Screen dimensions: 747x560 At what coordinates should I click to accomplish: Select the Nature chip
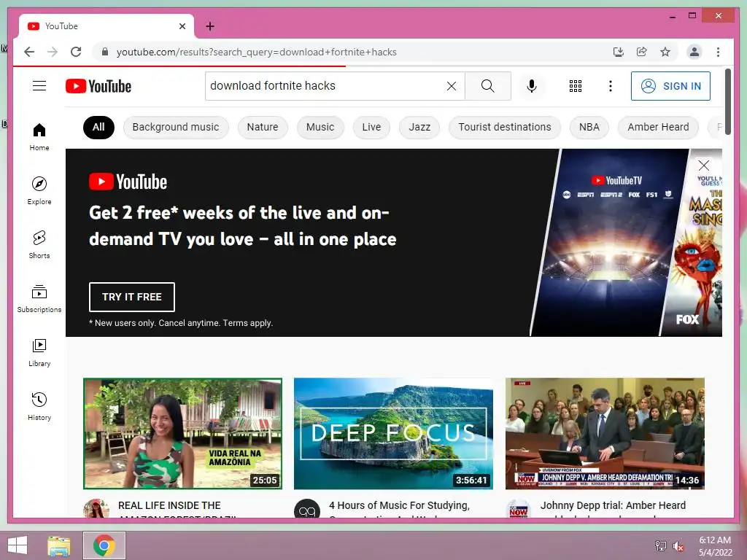[x=263, y=127]
